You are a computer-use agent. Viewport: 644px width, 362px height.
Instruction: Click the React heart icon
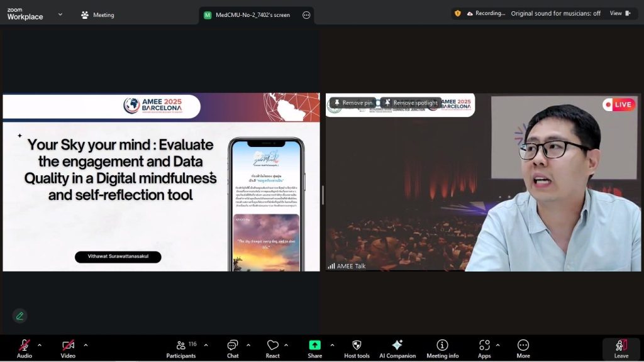(x=272, y=348)
